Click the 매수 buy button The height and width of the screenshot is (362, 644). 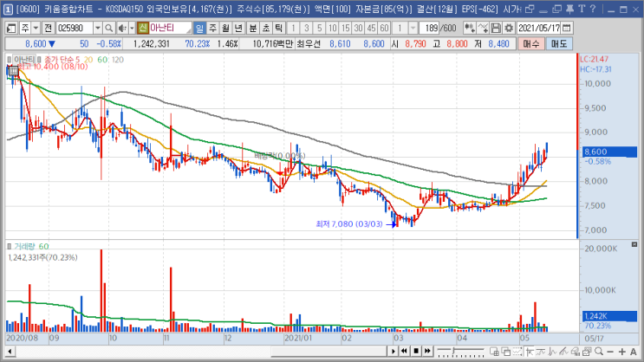(531, 44)
